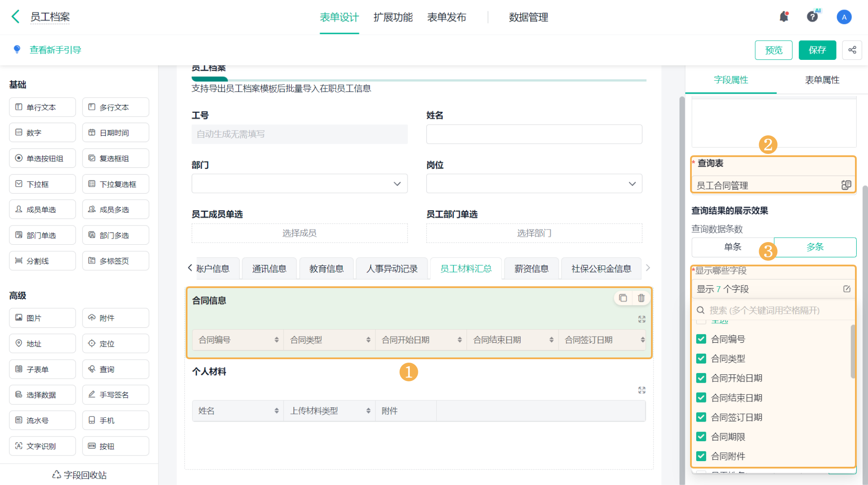868x485 pixels.
Task: Expand the 个人材料 table to fullscreen
Action: 642,390
